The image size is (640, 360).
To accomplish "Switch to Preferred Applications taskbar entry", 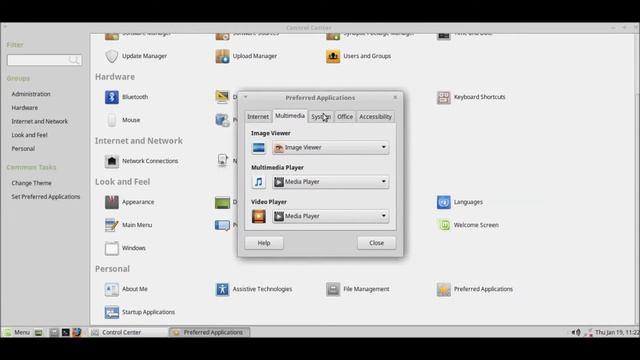I will pyautogui.click(x=209, y=332).
